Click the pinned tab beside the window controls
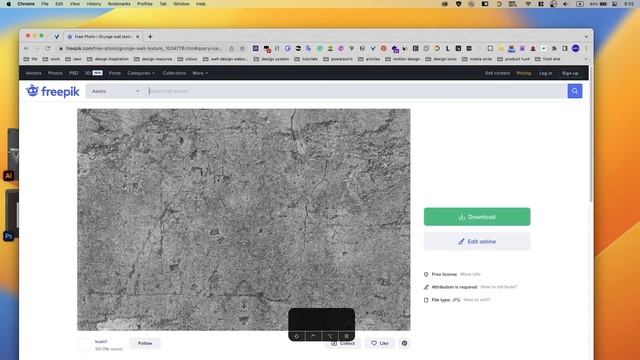This screenshot has height=360, width=640. 57,37
